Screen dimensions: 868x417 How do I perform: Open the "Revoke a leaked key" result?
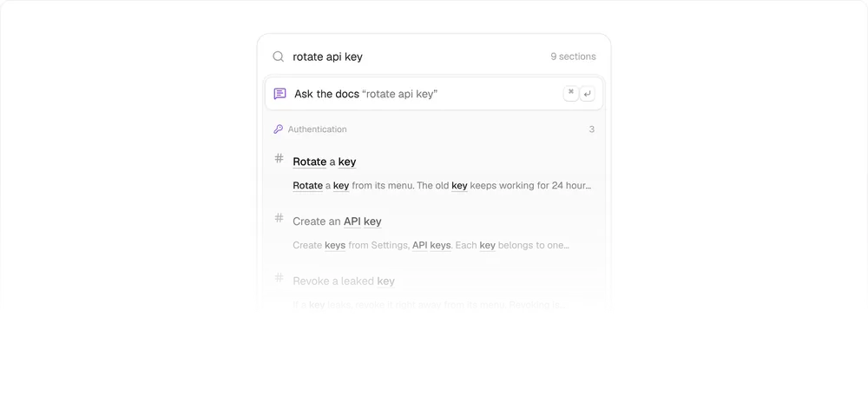pos(344,281)
